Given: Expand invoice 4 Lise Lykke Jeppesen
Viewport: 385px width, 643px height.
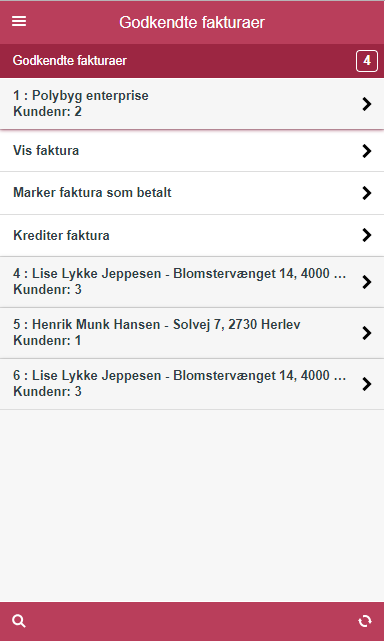Looking at the screenshot, I should tap(192, 282).
